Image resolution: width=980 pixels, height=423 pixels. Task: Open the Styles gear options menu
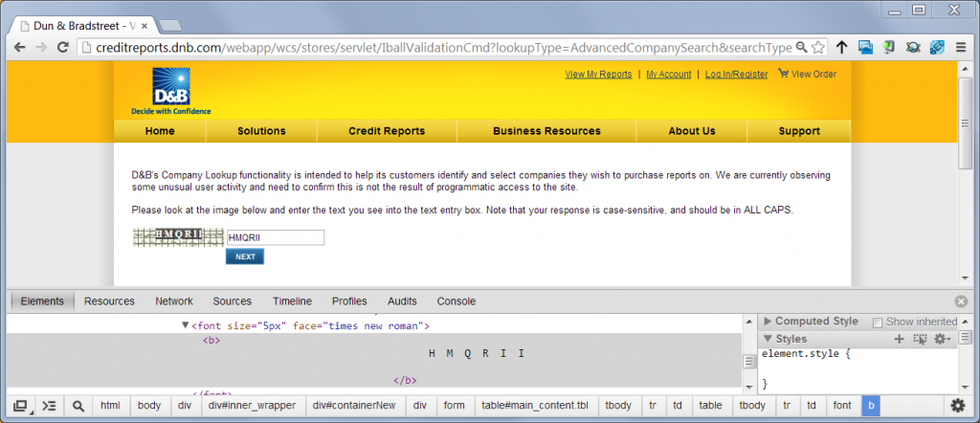(942, 339)
